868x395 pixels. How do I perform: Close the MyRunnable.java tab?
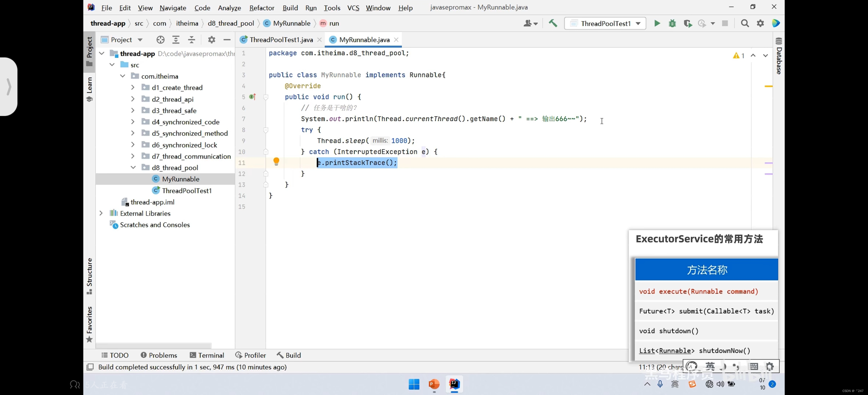396,40
